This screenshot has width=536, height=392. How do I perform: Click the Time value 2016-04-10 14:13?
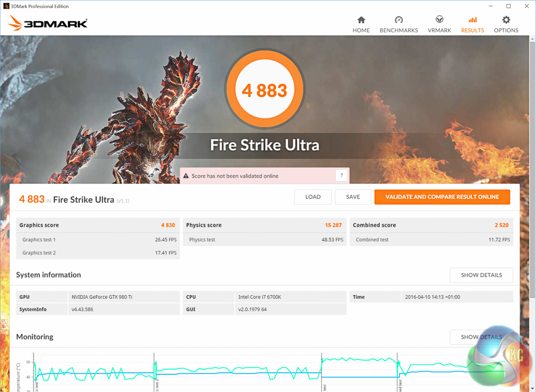[x=432, y=297]
